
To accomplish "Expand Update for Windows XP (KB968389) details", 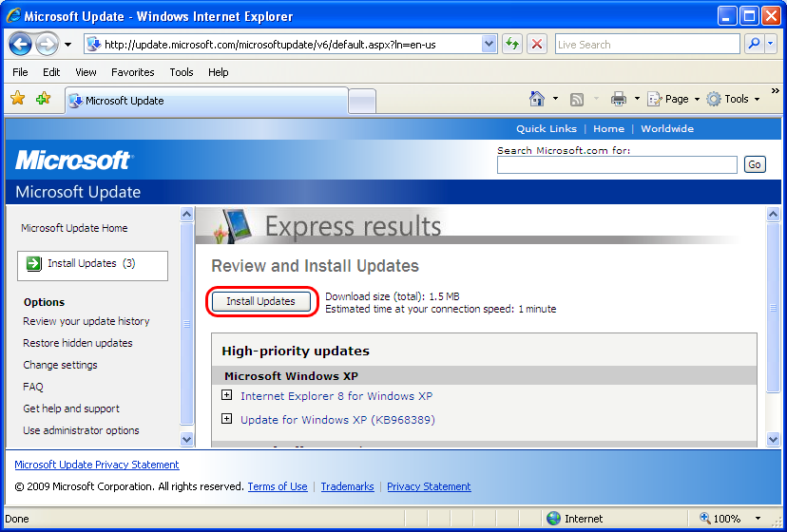I will 227,419.
